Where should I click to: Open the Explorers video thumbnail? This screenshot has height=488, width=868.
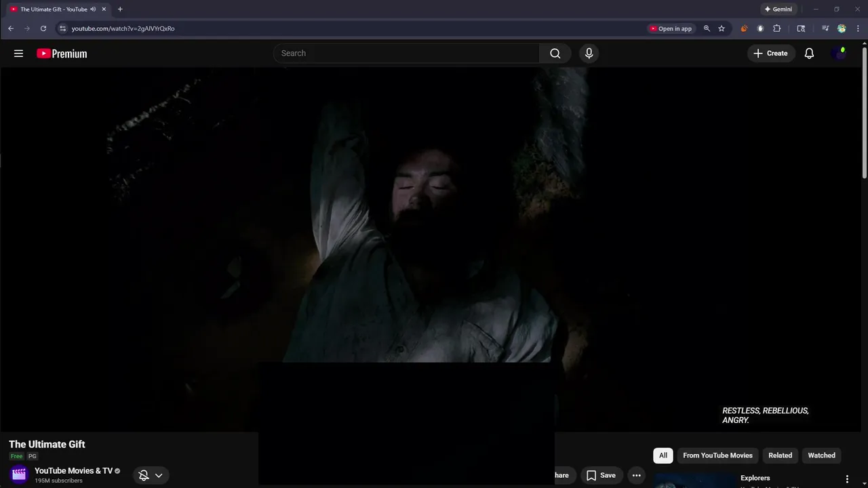[695, 480]
